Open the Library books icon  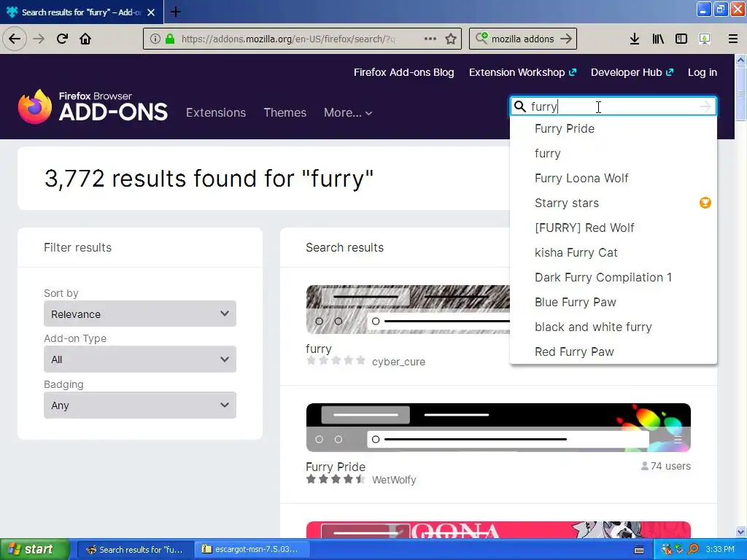click(658, 39)
